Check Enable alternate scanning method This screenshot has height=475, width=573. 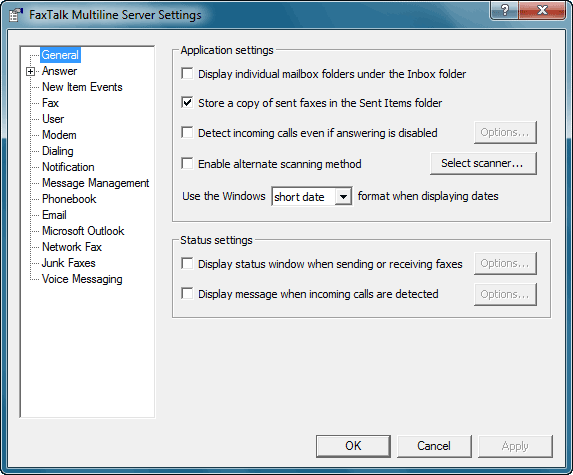click(x=187, y=163)
